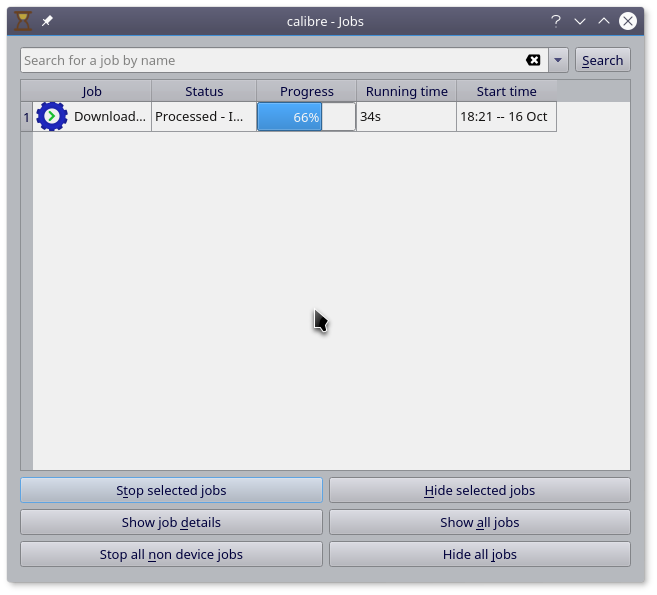Open the titlebar help question mark
Image resolution: width=657 pixels, height=595 pixels.
point(556,21)
